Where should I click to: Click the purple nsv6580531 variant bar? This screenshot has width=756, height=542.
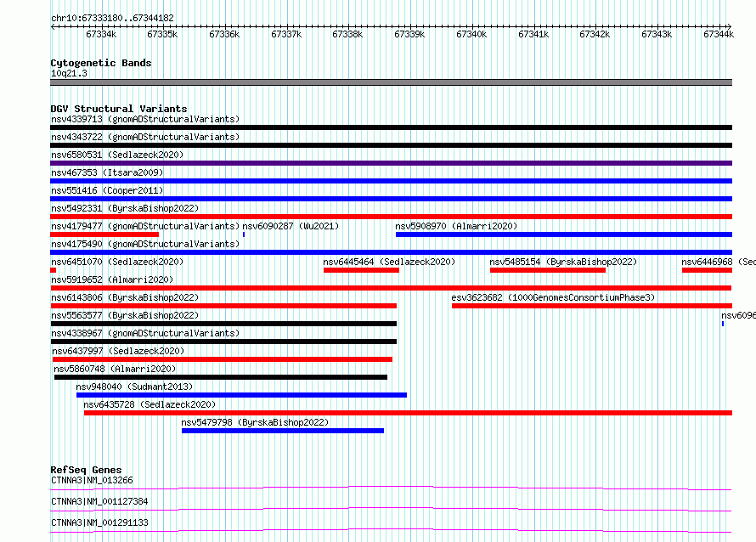[x=391, y=163]
